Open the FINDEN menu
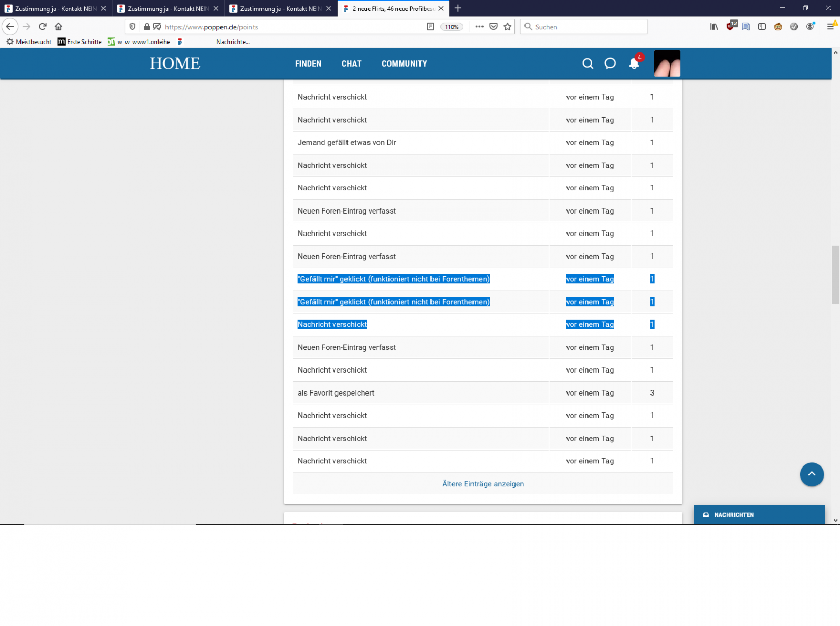The height and width of the screenshot is (626, 840). coord(308,63)
